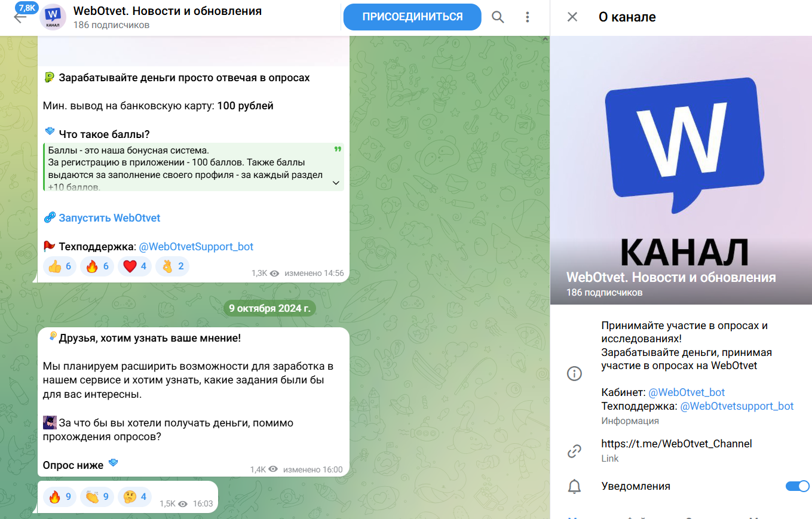Toggle the thumbs-up reaction with 6

60,266
